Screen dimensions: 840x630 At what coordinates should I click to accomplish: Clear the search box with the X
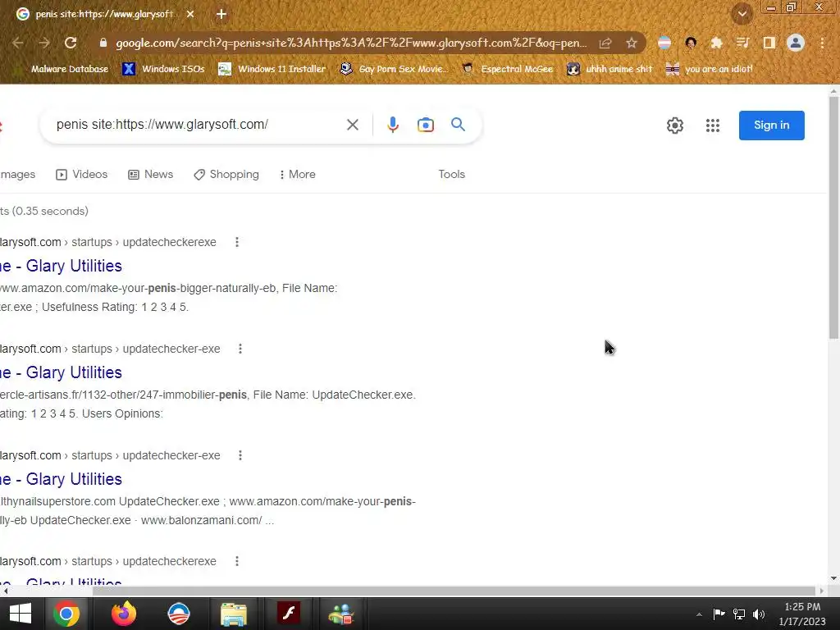coord(353,125)
